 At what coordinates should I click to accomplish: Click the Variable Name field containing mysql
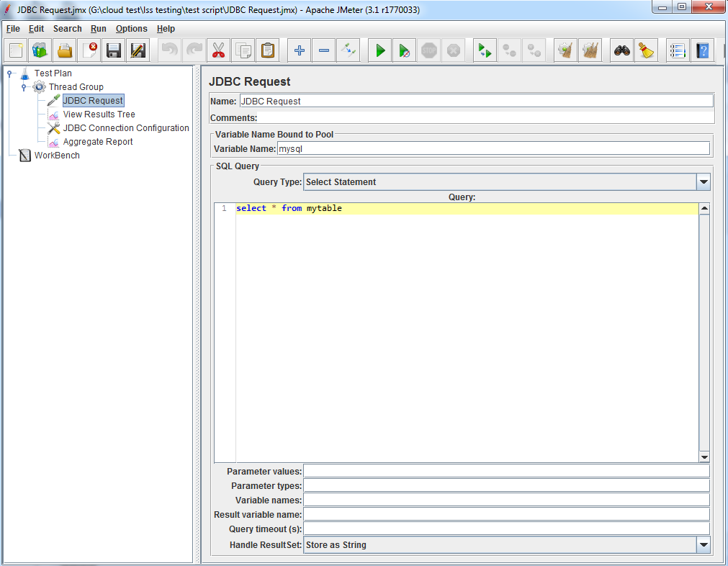493,149
